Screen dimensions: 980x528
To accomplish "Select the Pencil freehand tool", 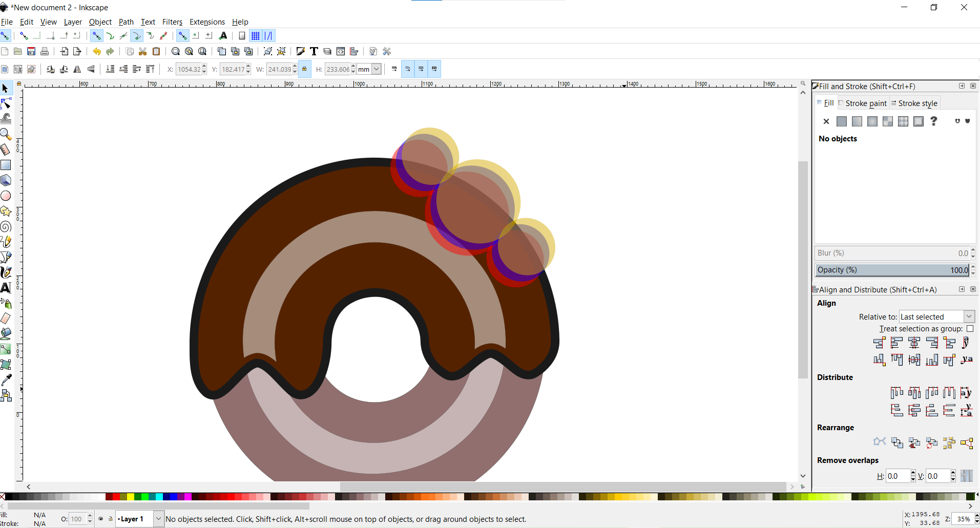I will tap(6, 242).
